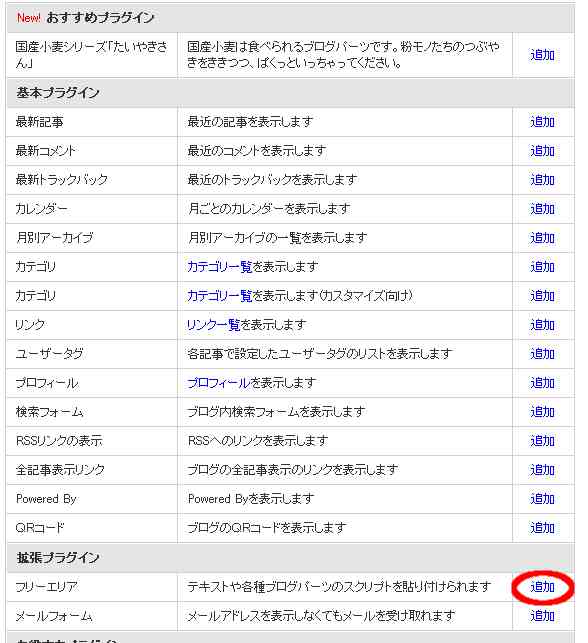The height and width of the screenshot is (643, 588).
Task: Click 追加 for 最新記事
Action: [542, 122]
